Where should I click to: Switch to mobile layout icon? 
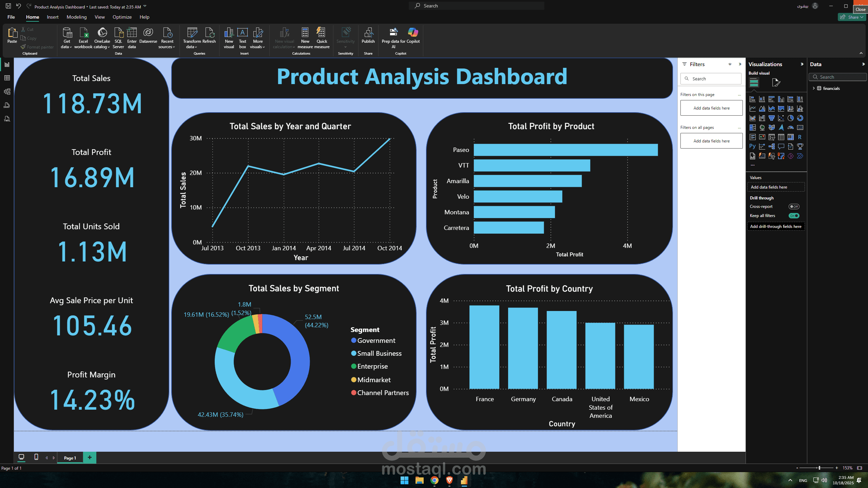click(x=36, y=457)
